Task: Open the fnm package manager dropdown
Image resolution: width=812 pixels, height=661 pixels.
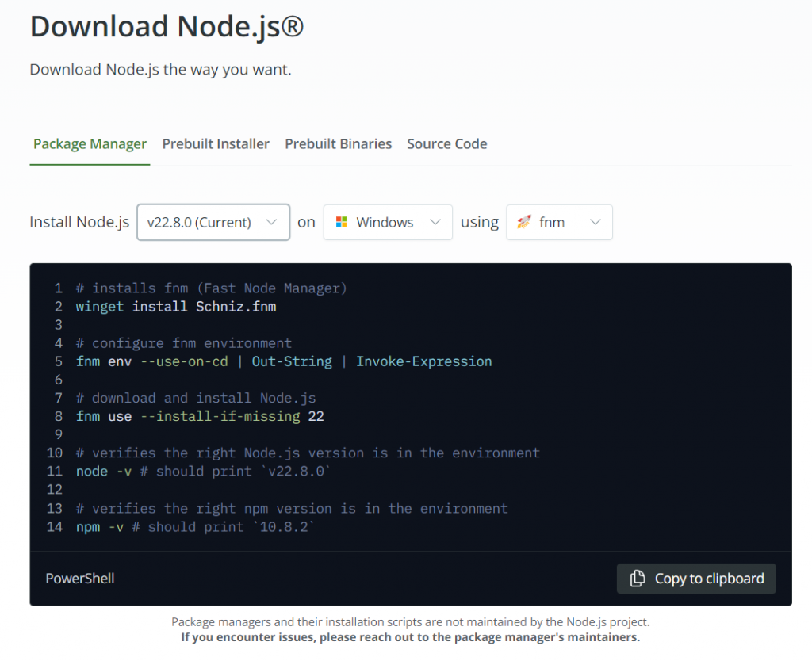Action: click(559, 222)
